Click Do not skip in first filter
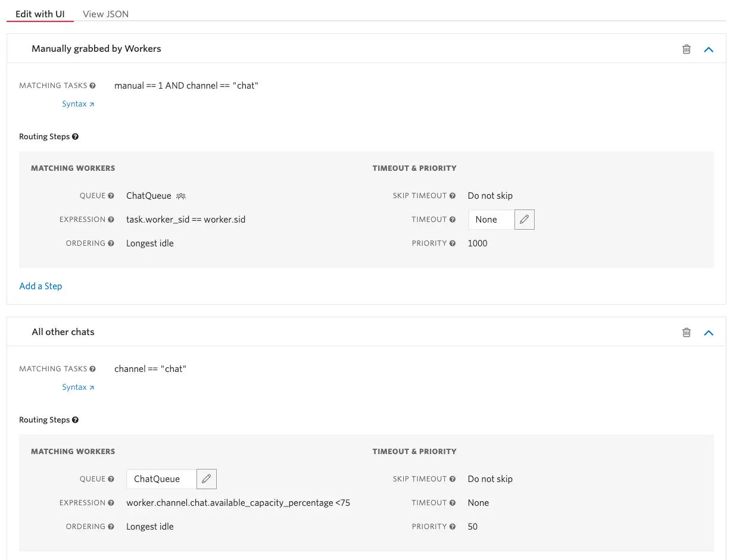The image size is (733, 560). click(x=490, y=196)
